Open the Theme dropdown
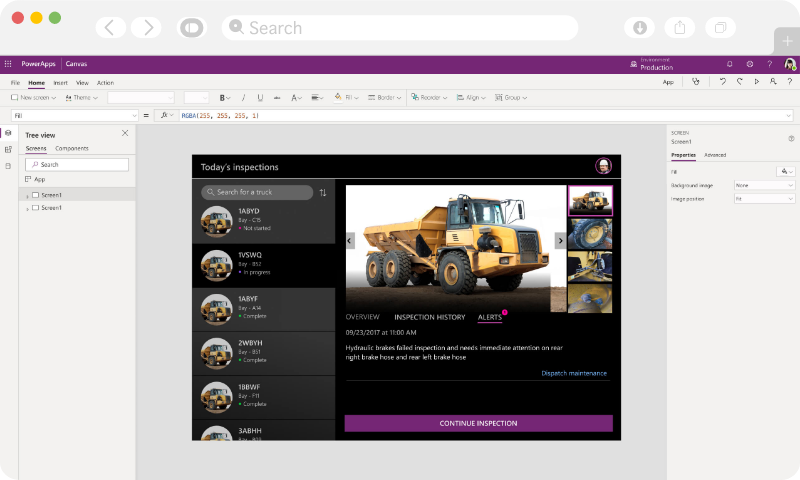 click(82, 97)
